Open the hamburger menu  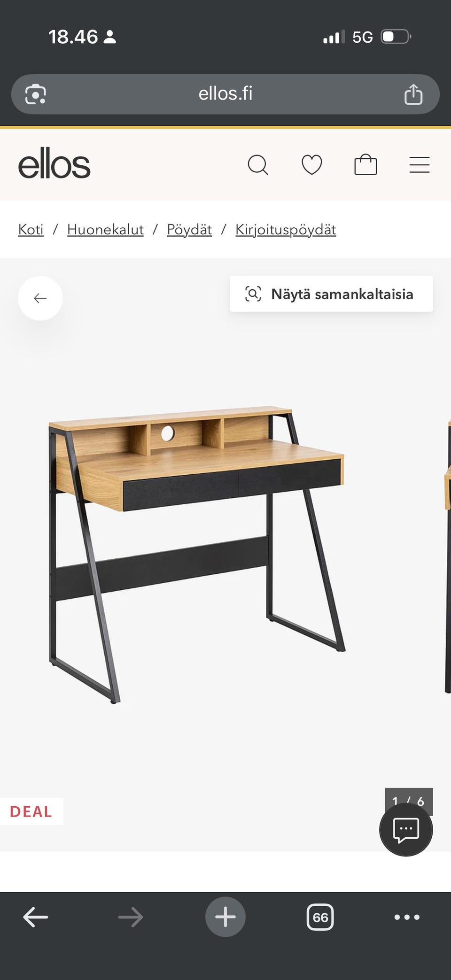click(420, 165)
